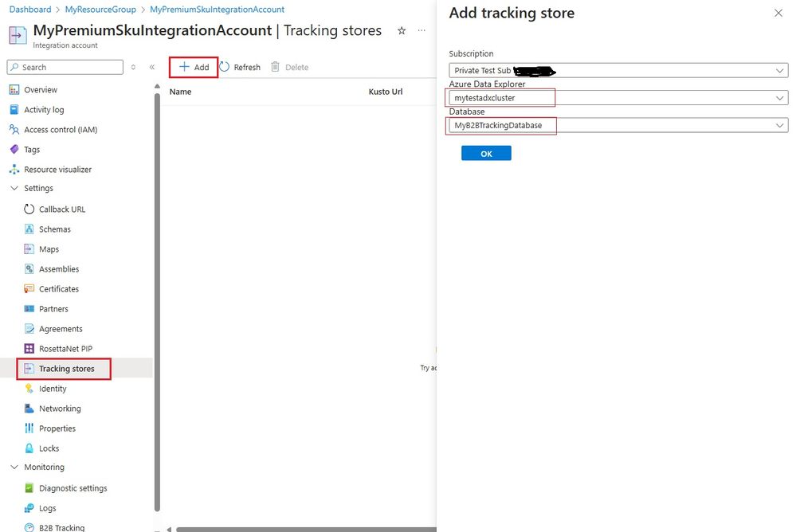Collapse the Monitoring section

pyautogui.click(x=14, y=467)
